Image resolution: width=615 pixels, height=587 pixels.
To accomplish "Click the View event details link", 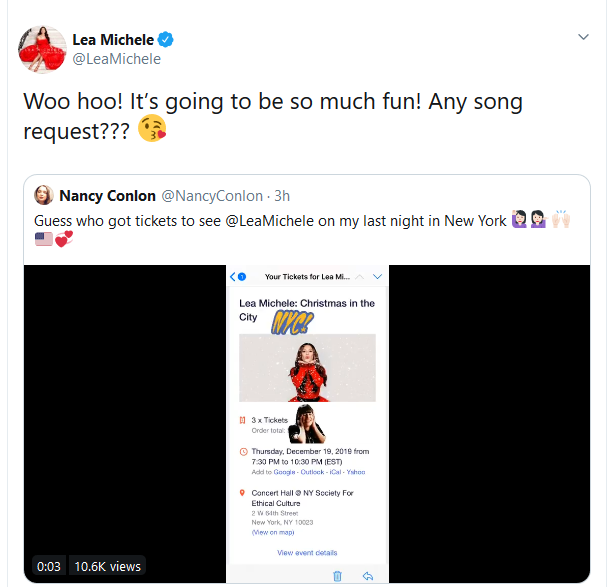I will [307, 552].
